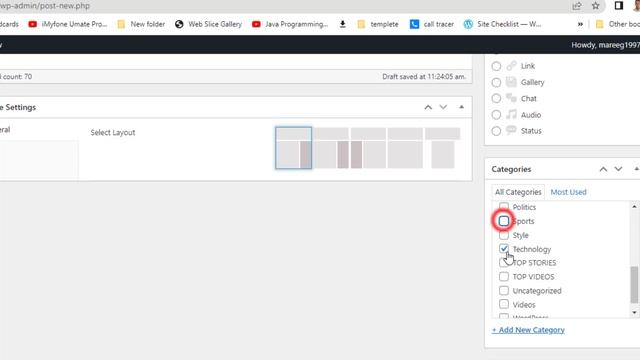Open the Web Slice Gallery bookmark
This screenshot has width=640, height=360.
click(208, 24)
